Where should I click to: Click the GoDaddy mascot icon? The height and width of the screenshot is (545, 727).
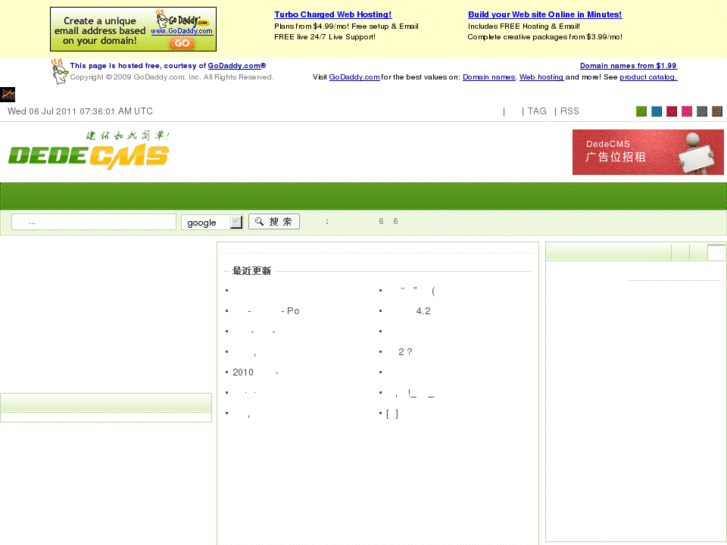coord(59,71)
